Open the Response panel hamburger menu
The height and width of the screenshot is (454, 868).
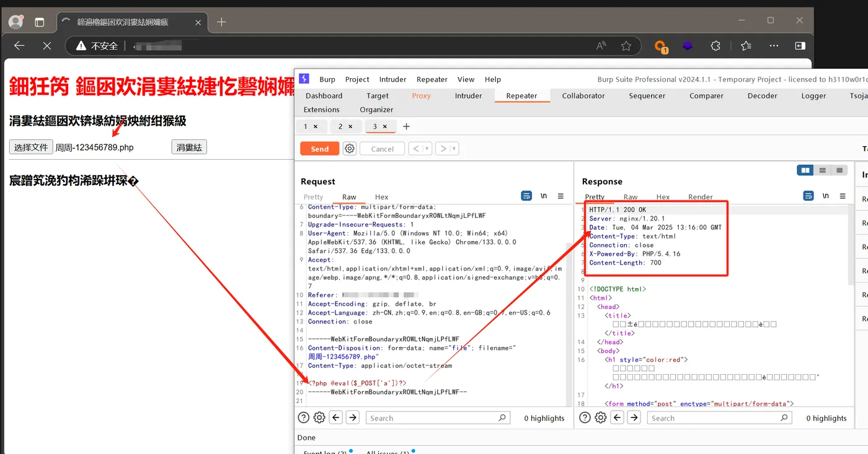[843, 196]
